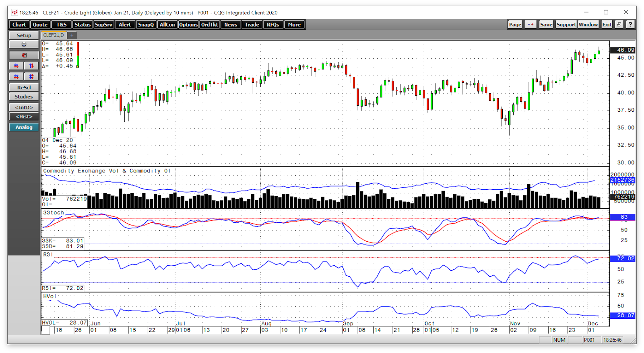Click the OrdTkt order ticket button
This screenshot has width=644, height=353.
pyautogui.click(x=209, y=25)
